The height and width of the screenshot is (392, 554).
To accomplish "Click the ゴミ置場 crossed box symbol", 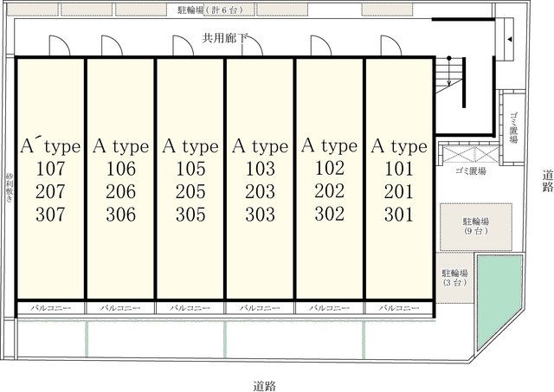I will 468,155.
